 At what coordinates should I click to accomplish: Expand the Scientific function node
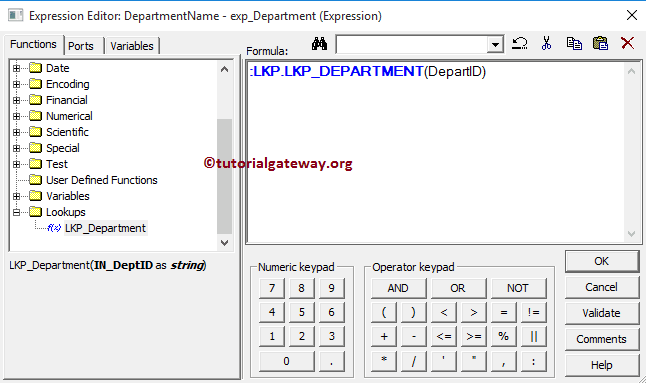pos(16,132)
